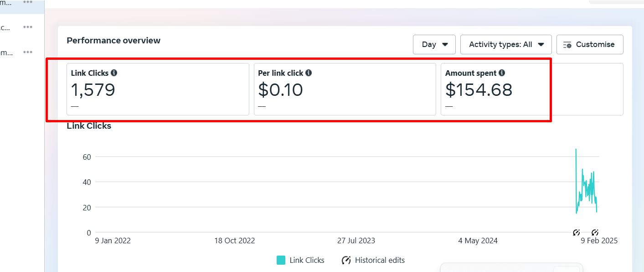Open the Activity types: All dropdown

point(506,45)
